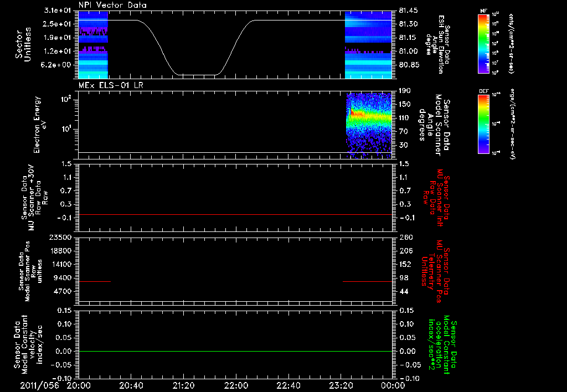
Task: Click the '3.1e+01' sector tick value
Action: click(58, 10)
